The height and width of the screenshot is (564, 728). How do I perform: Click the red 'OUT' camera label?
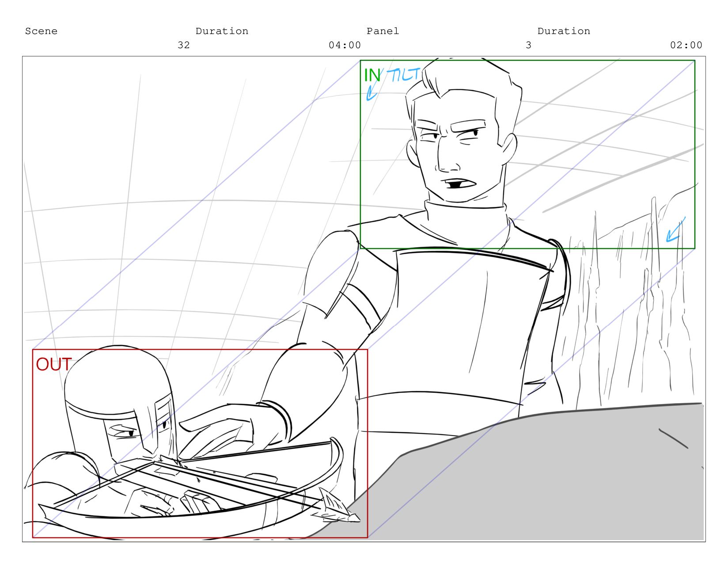[x=53, y=364]
